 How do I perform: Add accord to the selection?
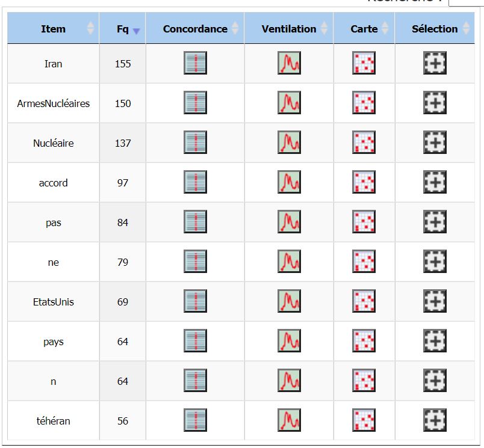[435, 182]
